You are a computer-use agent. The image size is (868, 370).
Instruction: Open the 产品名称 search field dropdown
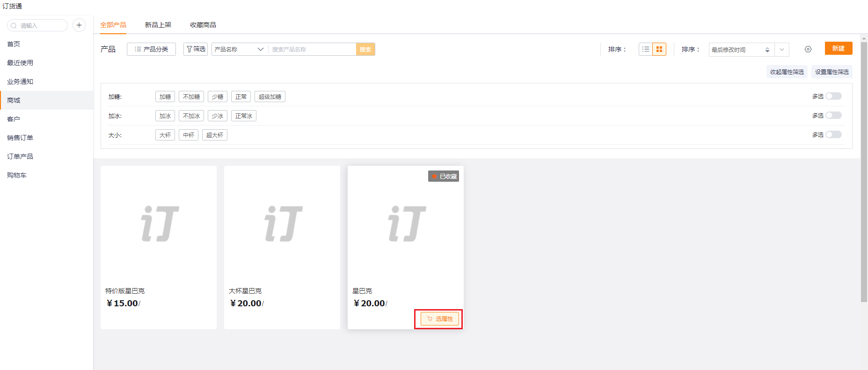(x=240, y=49)
